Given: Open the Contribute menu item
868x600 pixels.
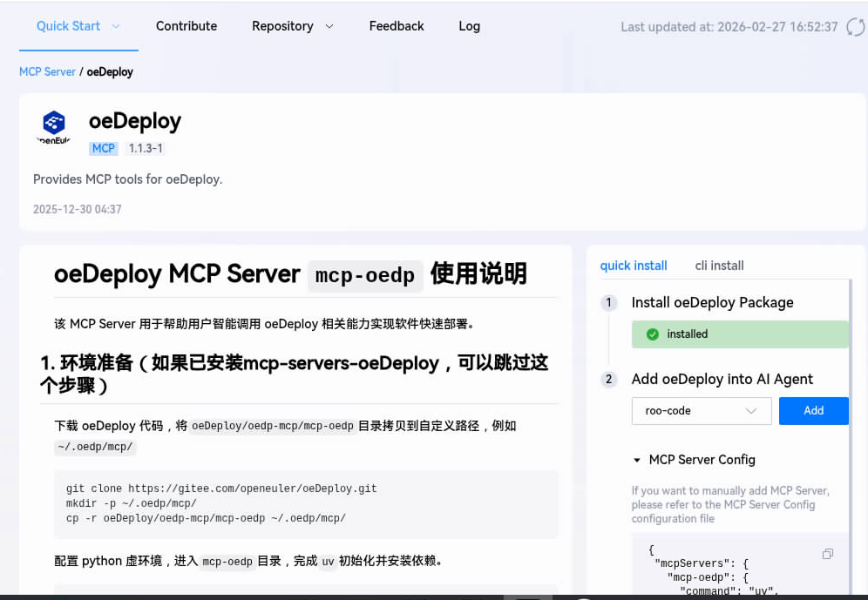Looking at the screenshot, I should (186, 26).
